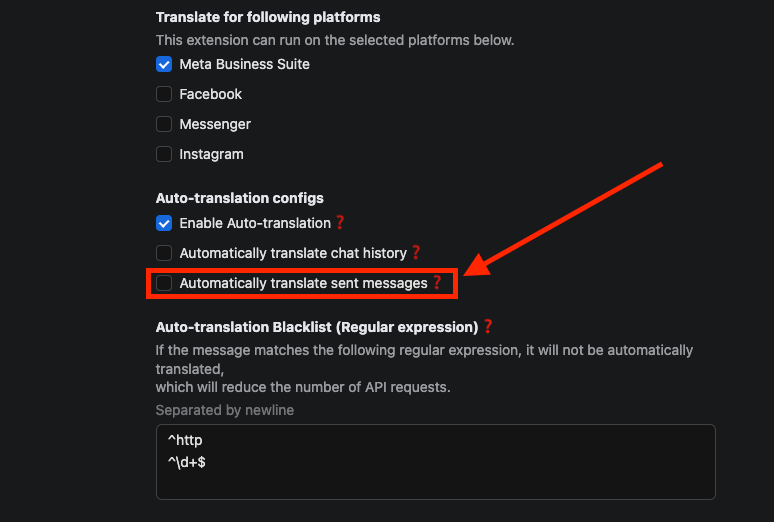Disable the Enable Auto-translation checkbox
The width and height of the screenshot is (774, 522).
pyautogui.click(x=164, y=223)
